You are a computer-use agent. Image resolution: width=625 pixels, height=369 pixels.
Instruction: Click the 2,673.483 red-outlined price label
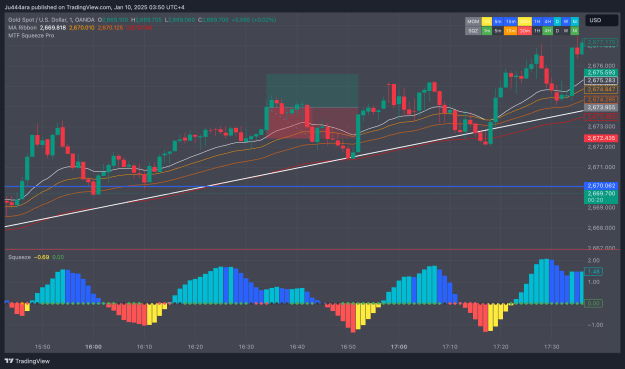(601, 117)
